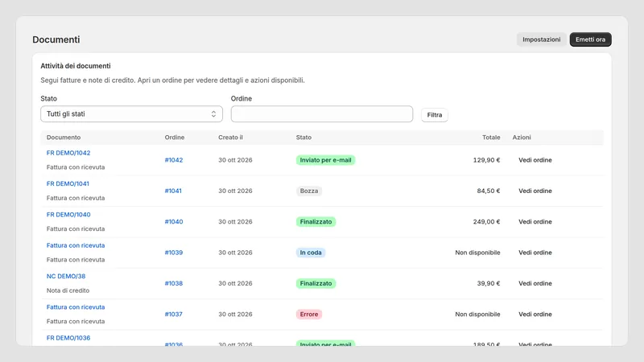Open order link #1040
The height and width of the screenshot is (362, 644).
pyautogui.click(x=174, y=222)
